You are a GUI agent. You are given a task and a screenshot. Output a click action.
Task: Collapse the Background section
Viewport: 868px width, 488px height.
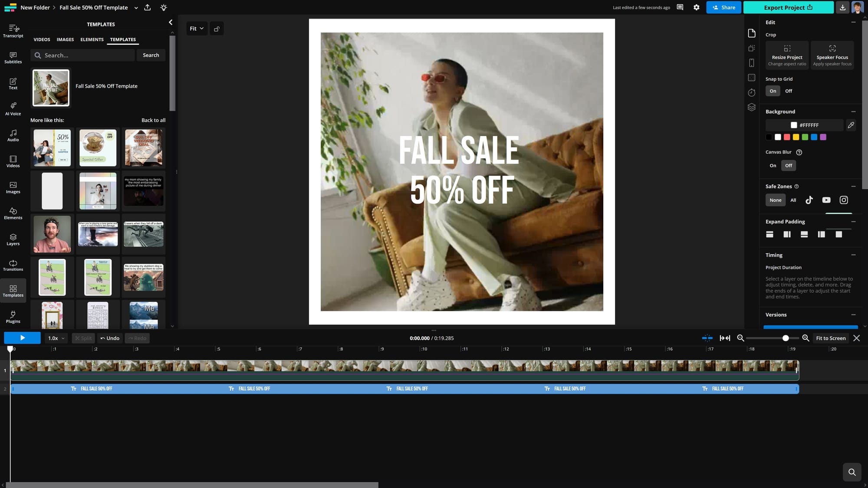[x=854, y=111]
